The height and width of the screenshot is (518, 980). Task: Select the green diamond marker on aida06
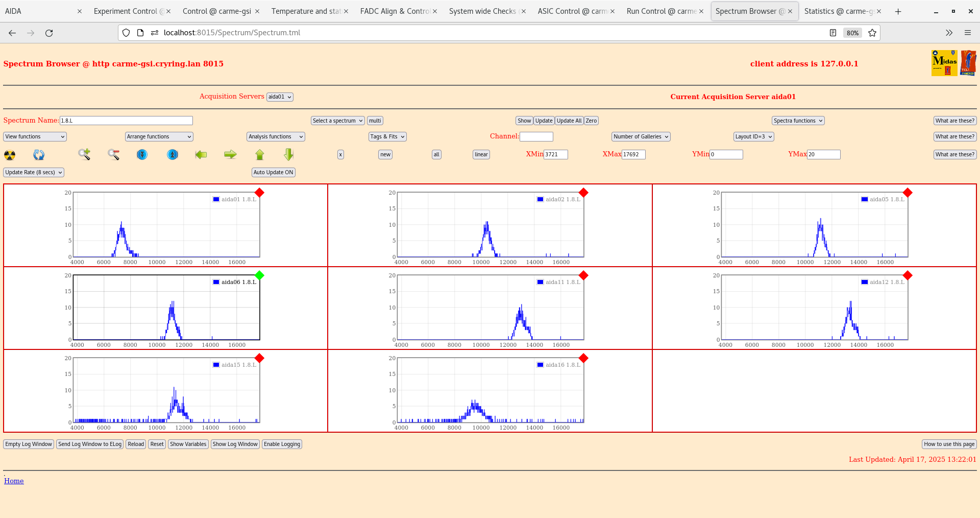coord(259,275)
